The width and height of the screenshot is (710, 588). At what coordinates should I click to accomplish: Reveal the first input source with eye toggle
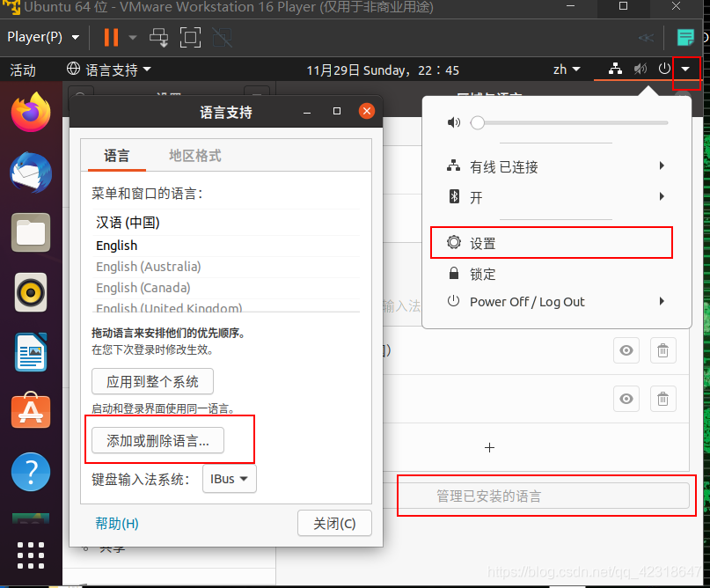click(626, 350)
